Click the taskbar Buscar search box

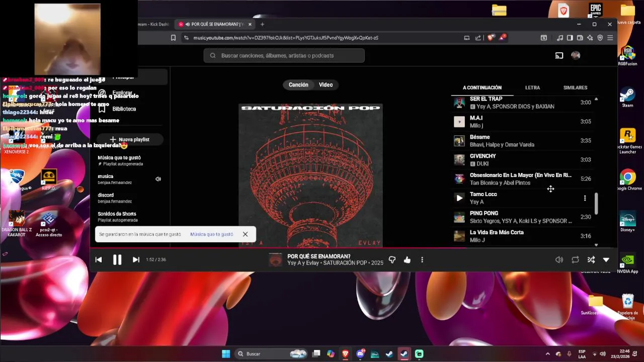pyautogui.click(x=272, y=354)
